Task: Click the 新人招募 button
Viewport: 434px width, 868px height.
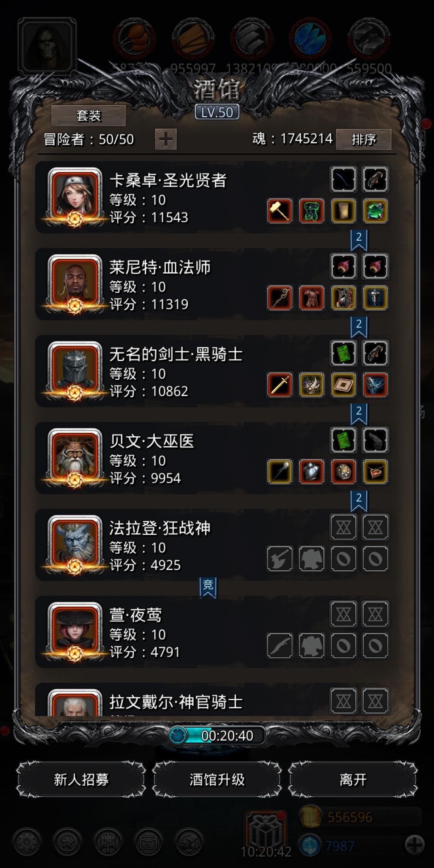Action: 81,779
